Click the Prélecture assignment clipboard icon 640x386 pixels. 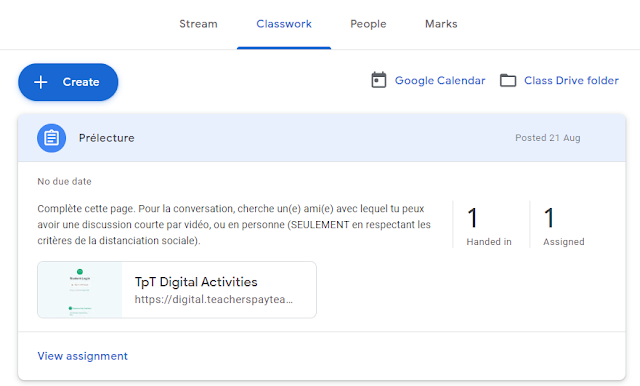51,138
